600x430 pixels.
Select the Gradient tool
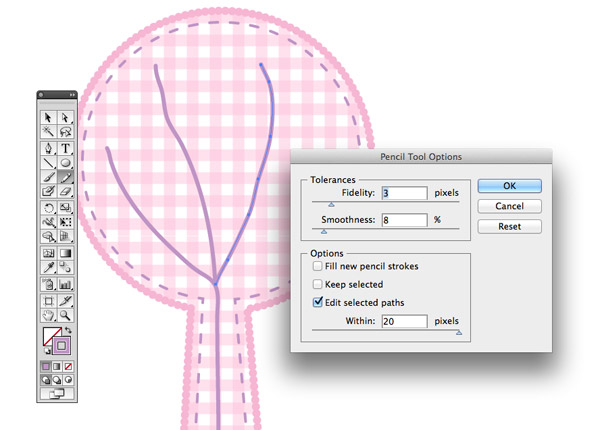pos(65,253)
